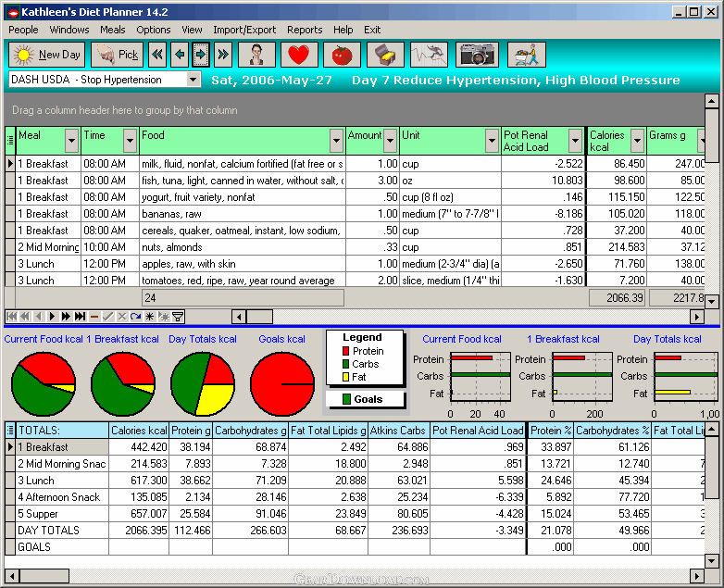Open the Pick hand-pointer button
The height and width of the screenshot is (588, 724).
click(x=118, y=55)
